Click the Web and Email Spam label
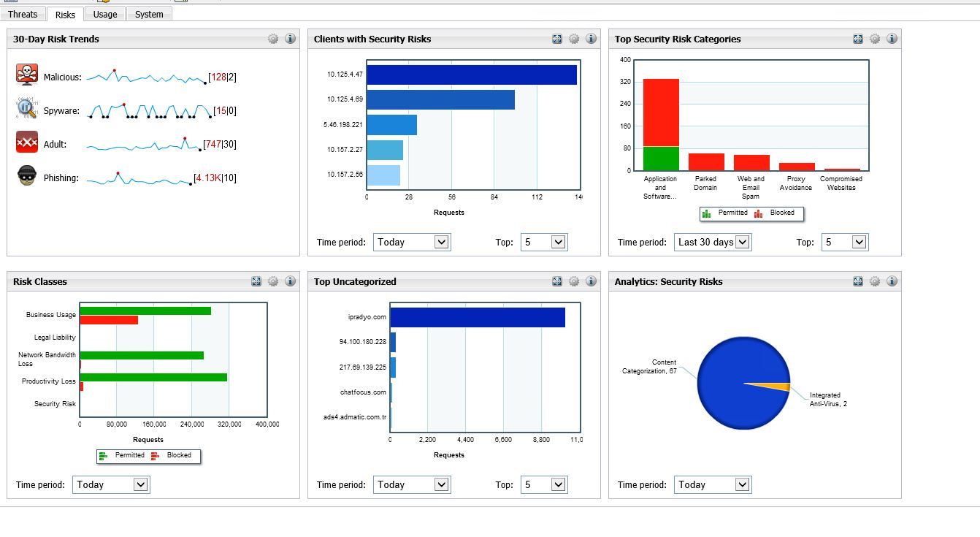The image size is (980, 537). [x=751, y=188]
